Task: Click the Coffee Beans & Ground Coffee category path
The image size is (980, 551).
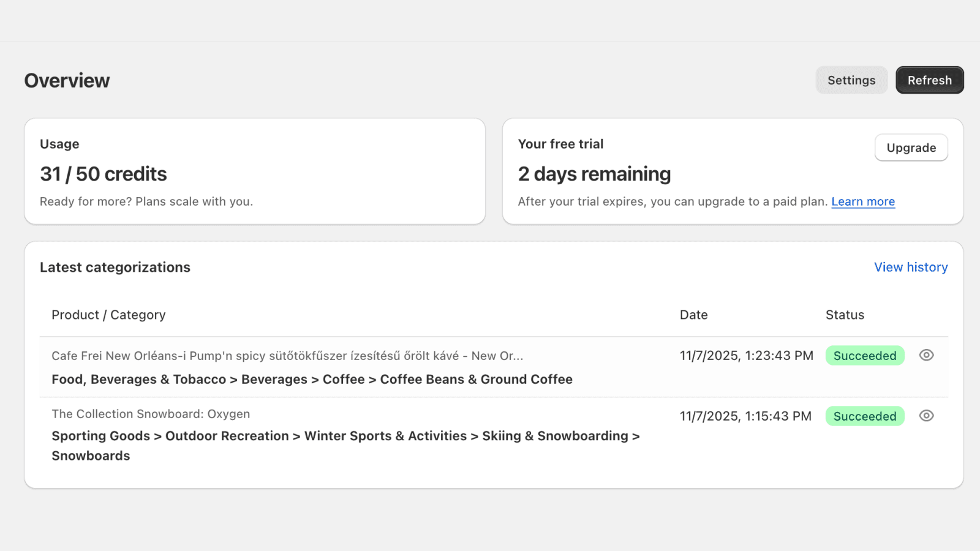Action: 476,379
